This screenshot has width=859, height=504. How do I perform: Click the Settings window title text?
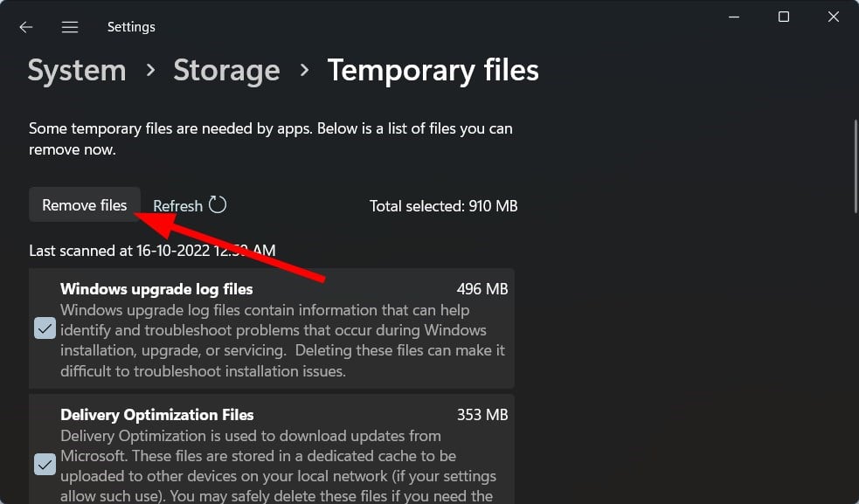click(x=131, y=27)
